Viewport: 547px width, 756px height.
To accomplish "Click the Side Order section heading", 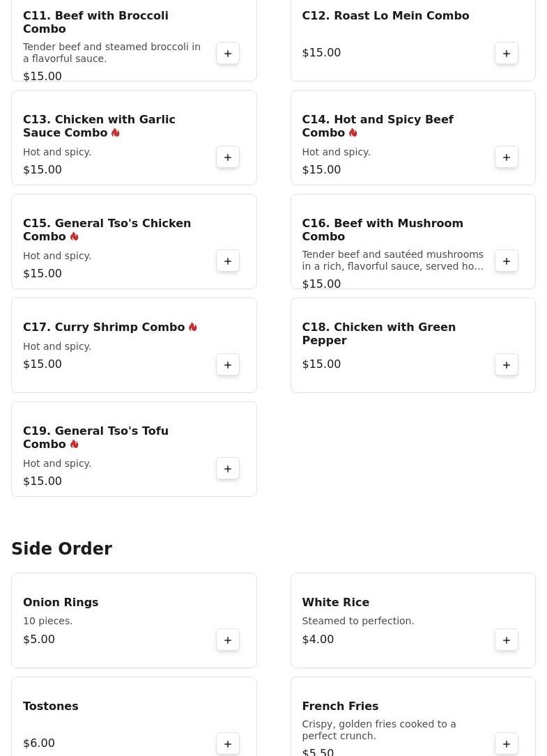I will (61, 549).
